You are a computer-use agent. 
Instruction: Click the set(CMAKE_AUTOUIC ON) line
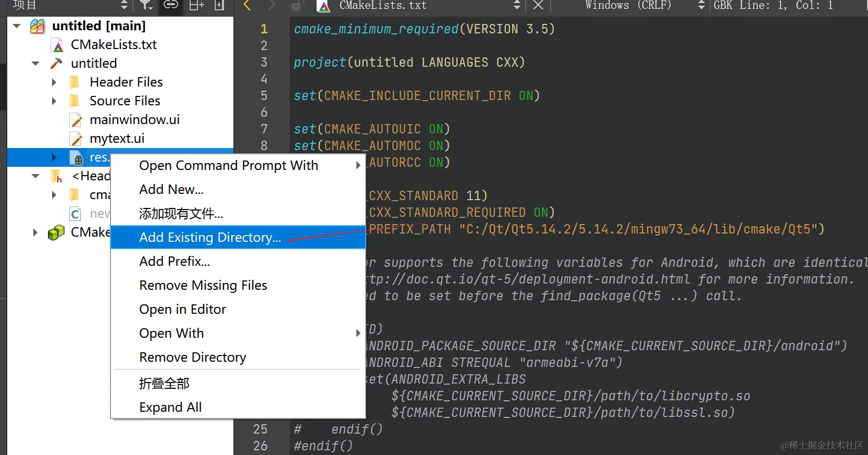371,129
